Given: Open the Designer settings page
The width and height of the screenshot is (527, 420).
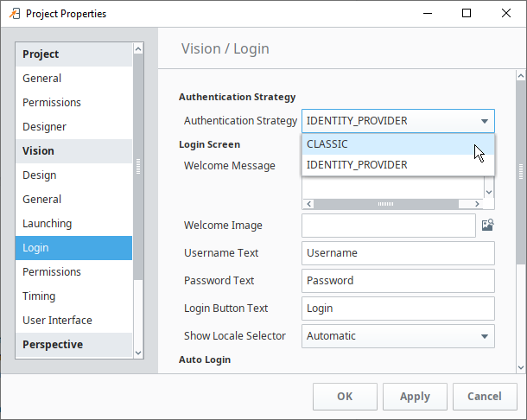Looking at the screenshot, I should 73,127.
